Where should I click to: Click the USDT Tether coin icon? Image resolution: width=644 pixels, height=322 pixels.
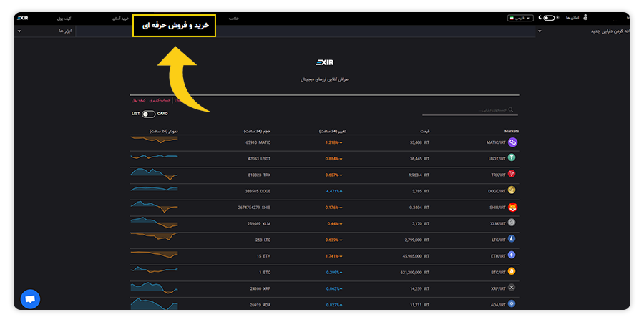(x=512, y=157)
